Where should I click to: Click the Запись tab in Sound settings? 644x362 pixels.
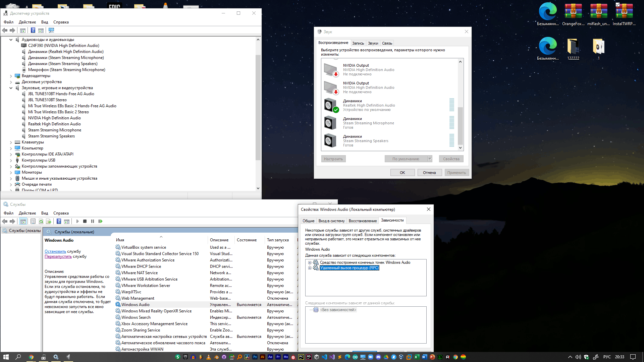[358, 43]
